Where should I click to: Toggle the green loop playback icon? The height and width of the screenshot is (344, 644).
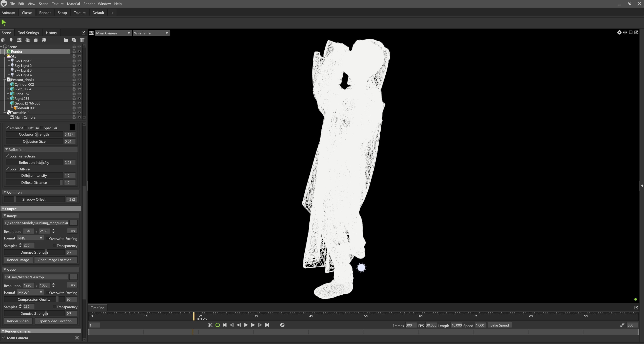(218, 325)
